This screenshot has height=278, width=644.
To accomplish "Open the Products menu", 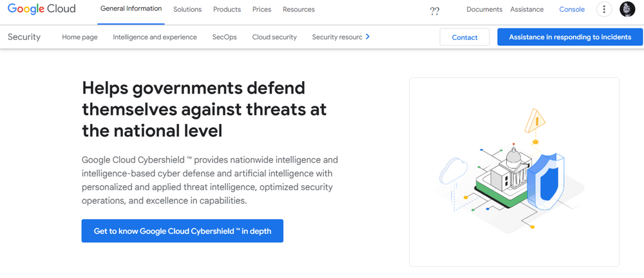I will (227, 10).
